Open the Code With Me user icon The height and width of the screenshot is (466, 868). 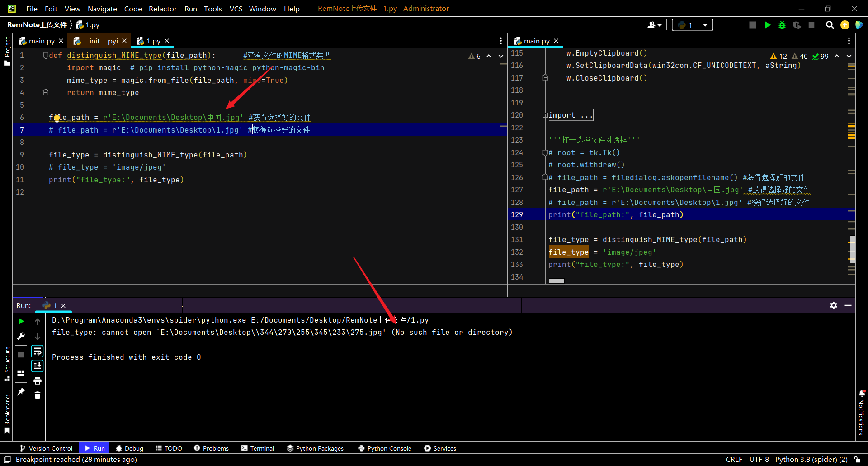click(x=654, y=25)
